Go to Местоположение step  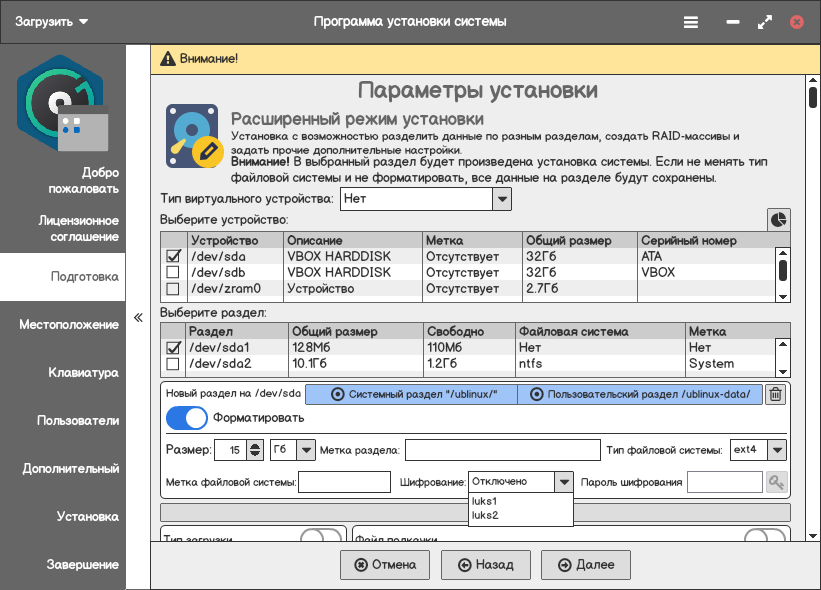pos(69,325)
